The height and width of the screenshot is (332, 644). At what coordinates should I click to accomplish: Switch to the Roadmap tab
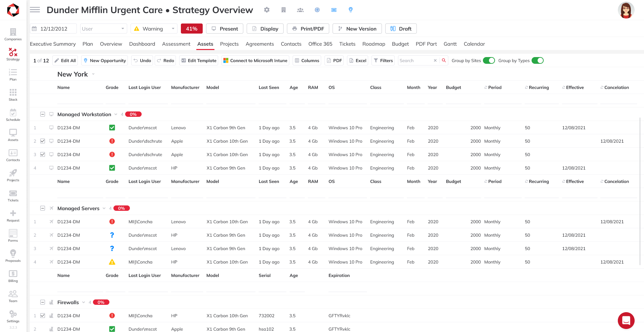pos(374,44)
